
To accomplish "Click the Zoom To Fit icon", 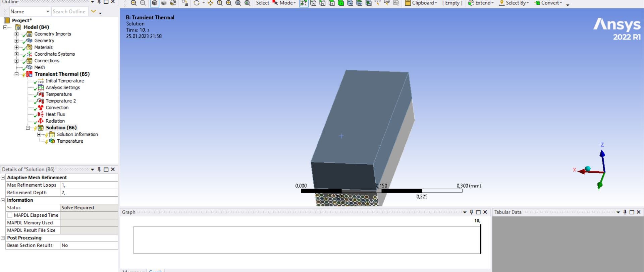I will 238,3.
